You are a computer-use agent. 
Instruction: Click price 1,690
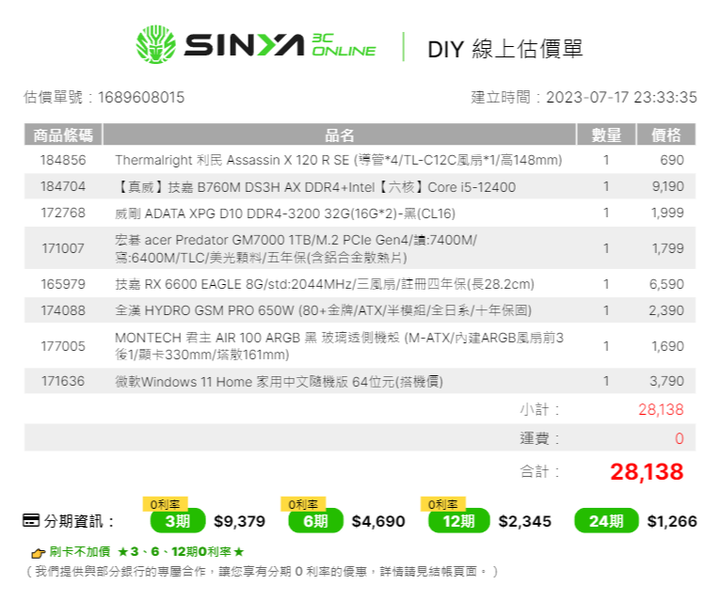pyautogui.click(x=668, y=346)
